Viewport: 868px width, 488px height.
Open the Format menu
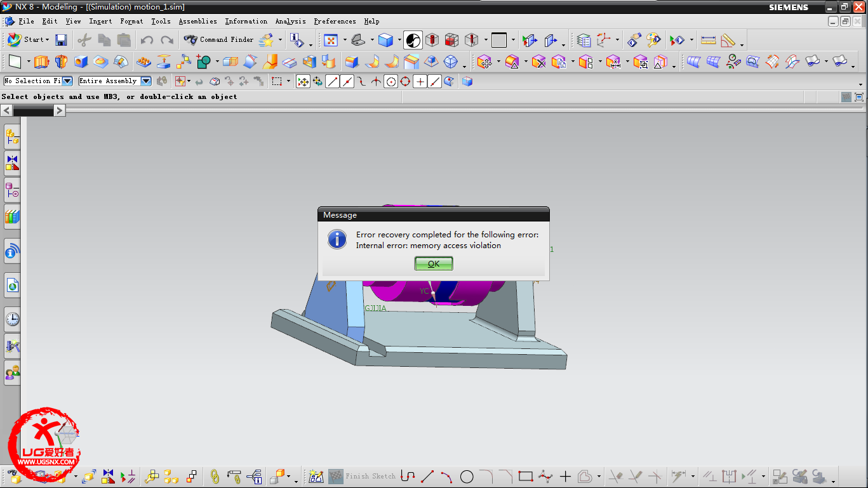(x=131, y=21)
